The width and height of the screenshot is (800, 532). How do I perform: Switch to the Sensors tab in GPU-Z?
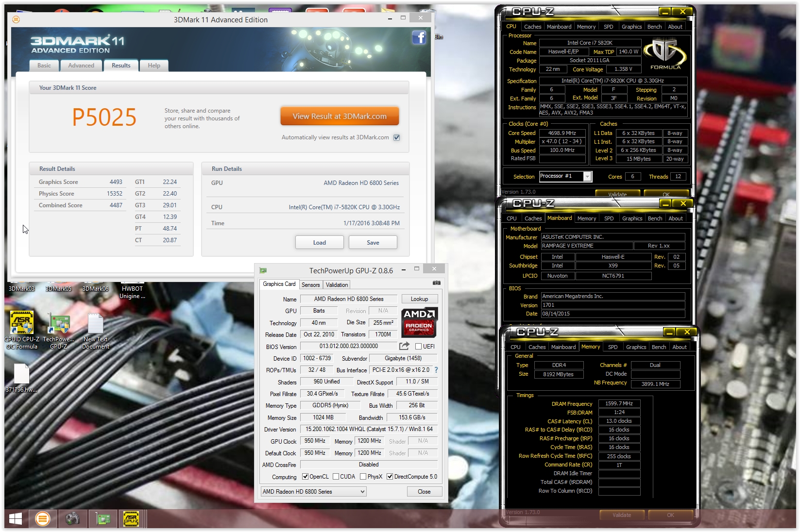310,285
